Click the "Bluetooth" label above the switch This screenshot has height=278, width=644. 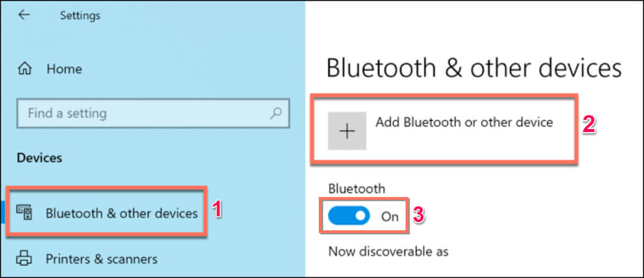point(357,188)
